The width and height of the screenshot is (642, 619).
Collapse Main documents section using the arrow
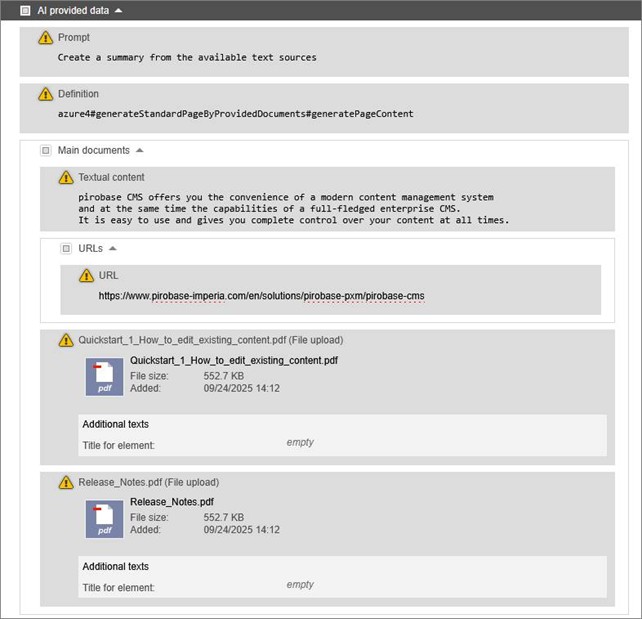click(139, 151)
